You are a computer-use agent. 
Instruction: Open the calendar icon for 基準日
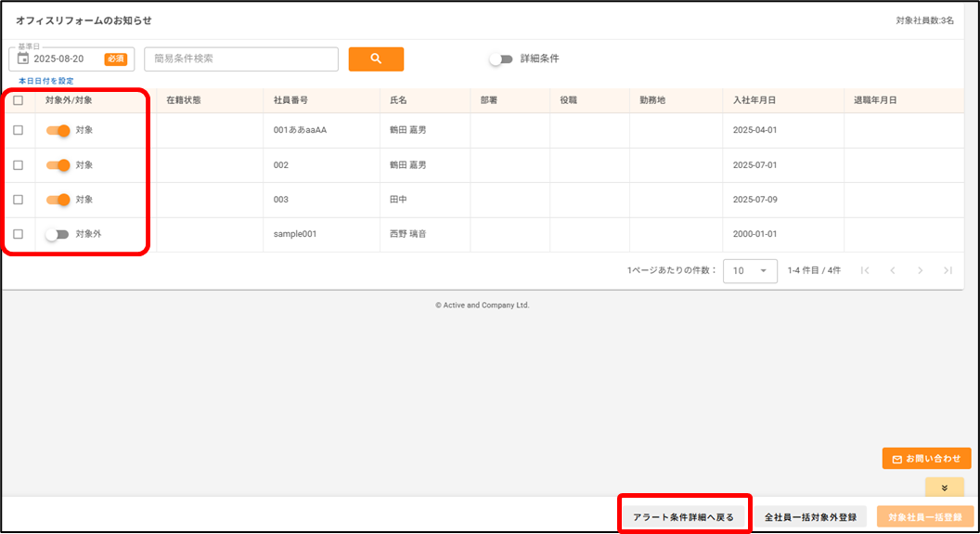point(24,59)
